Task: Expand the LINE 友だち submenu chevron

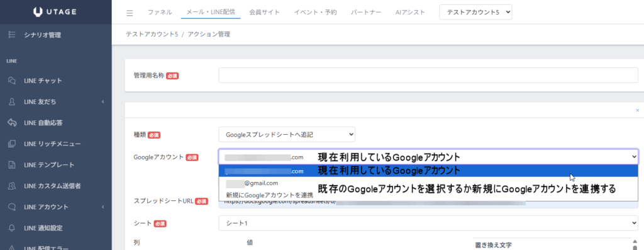Action: click(x=103, y=101)
